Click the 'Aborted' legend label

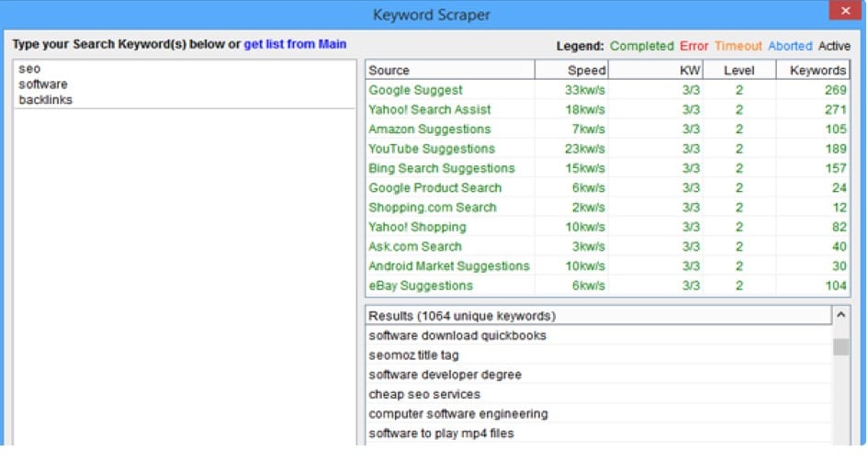790,46
